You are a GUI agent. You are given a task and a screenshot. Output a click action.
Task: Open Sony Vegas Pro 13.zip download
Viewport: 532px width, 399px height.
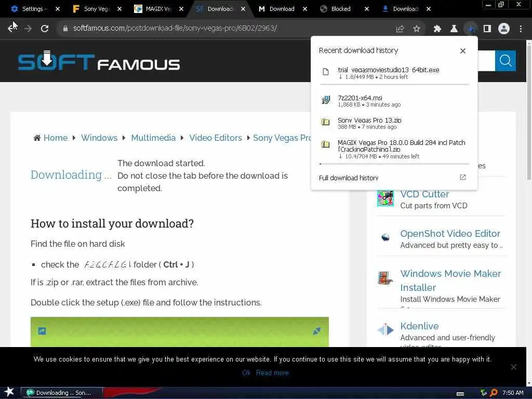(394, 123)
